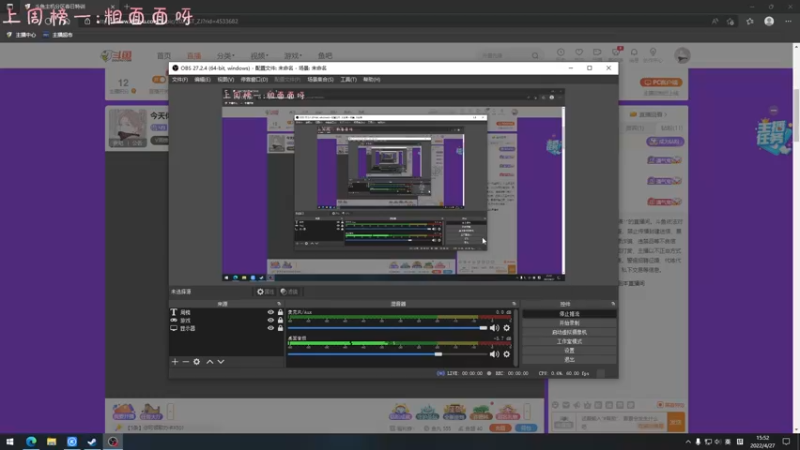Open the history clock icon on Douyu header
The height and width of the screenshot is (450, 800).
click(561, 53)
